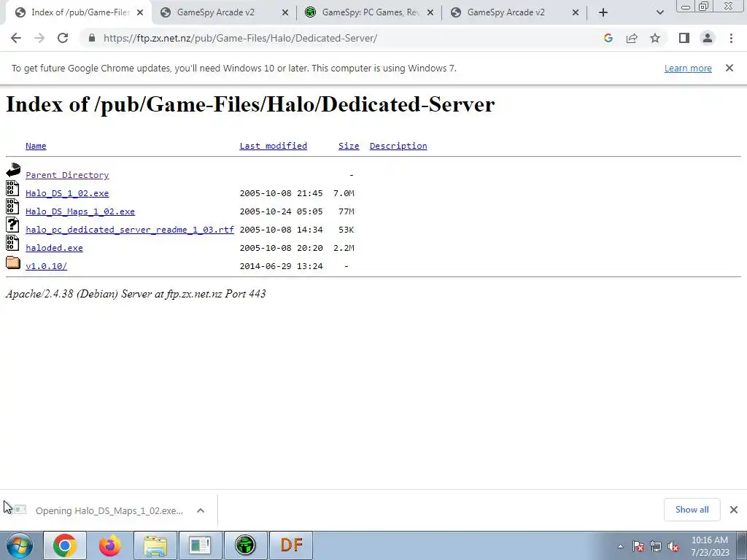The image size is (747, 560).
Task: Click the forward navigation arrow
Action: pos(39,38)
